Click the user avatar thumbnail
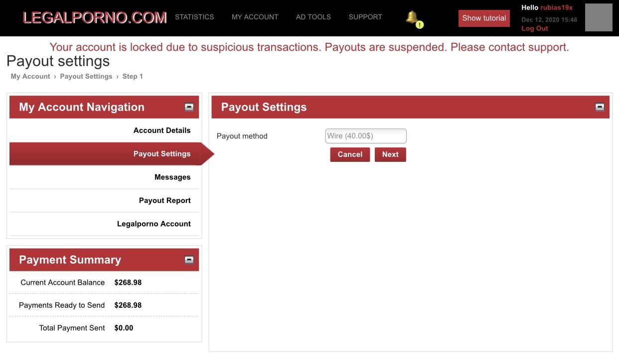Image resolution: width=619 pixels, height=364 pixels. 598,17
